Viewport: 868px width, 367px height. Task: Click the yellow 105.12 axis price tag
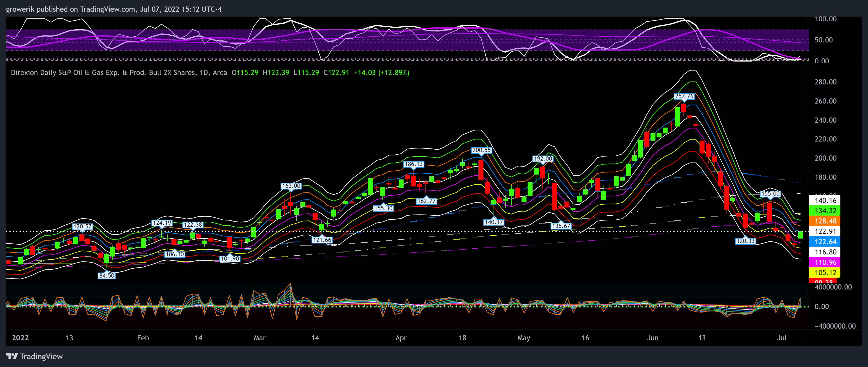(x=825, y=273)
